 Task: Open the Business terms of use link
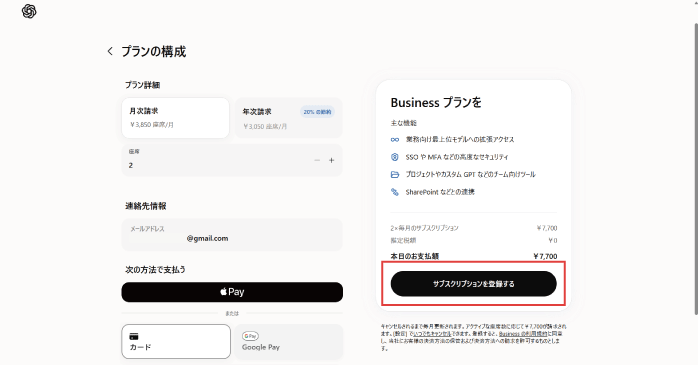[523, 333]
